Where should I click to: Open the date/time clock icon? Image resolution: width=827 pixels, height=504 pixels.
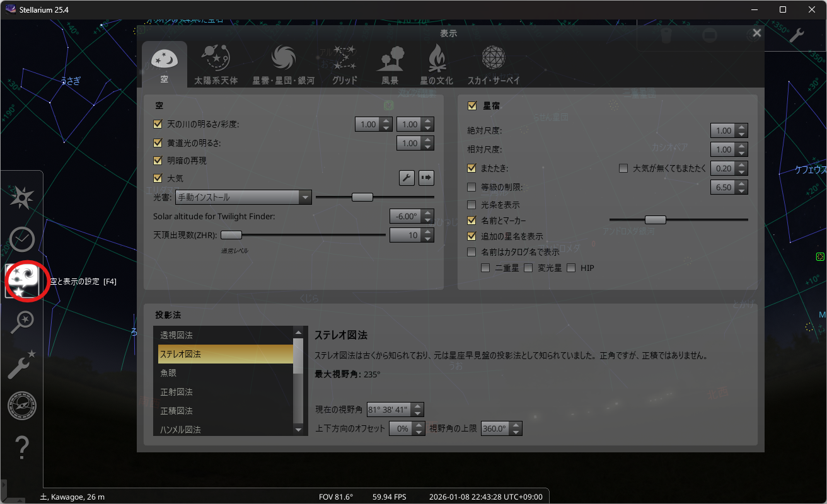[x=21, y=239]
